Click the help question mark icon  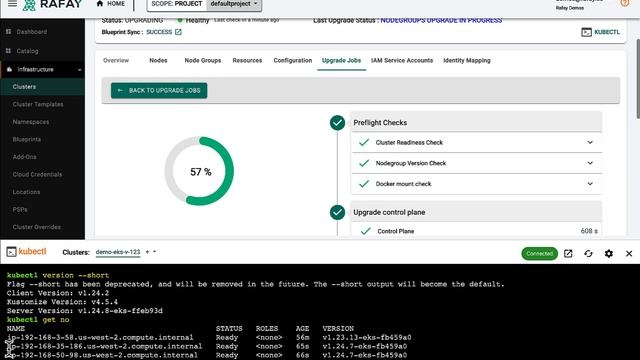point(624,3)
